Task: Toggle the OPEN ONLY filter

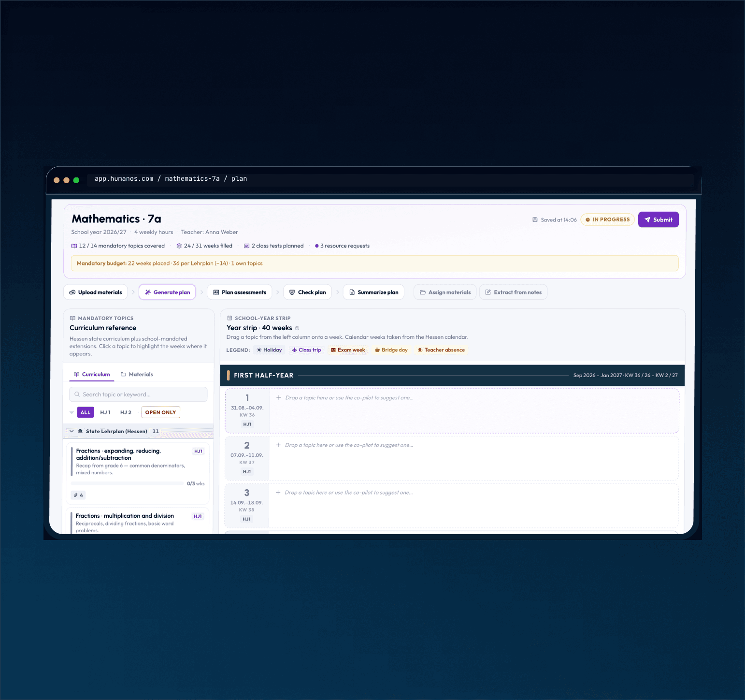Action: pyautogui.click(x=160, y=412)
